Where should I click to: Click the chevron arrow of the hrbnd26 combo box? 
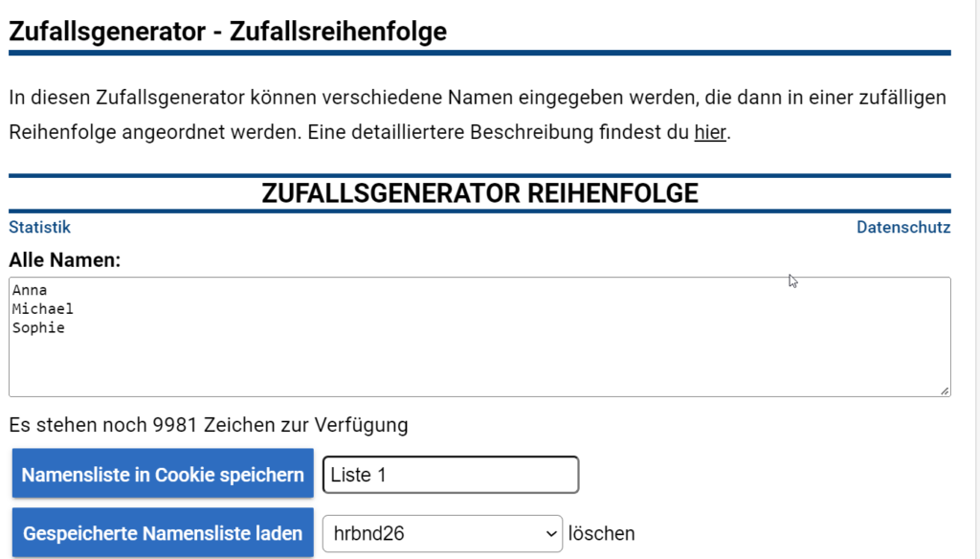pyautogui.click(x=550, y=534)
